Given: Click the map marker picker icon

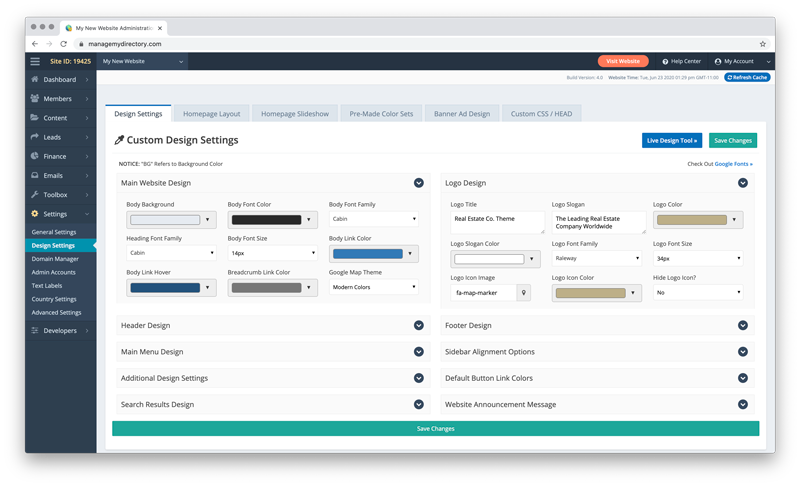Looking at the screenshot, I should [523, 293].
